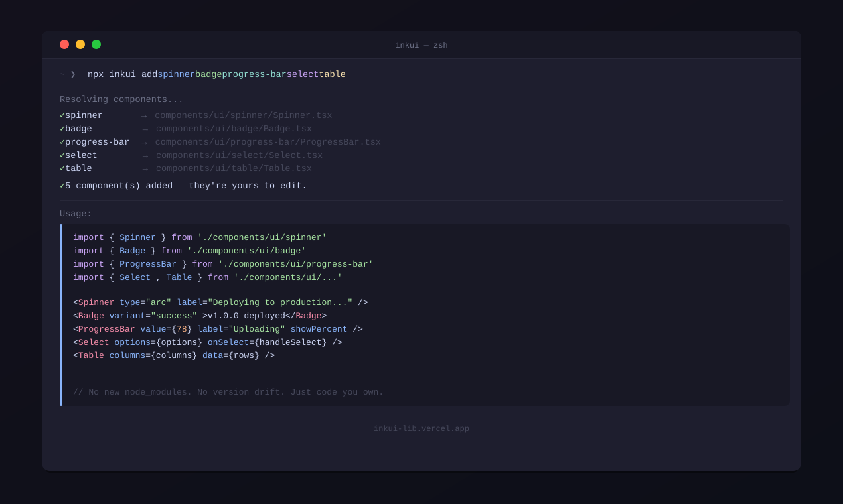This screenshot has width=843, height=504.
Task: Click the checkmark beside the resolved progress-bar row
Action: coord(62,142)
